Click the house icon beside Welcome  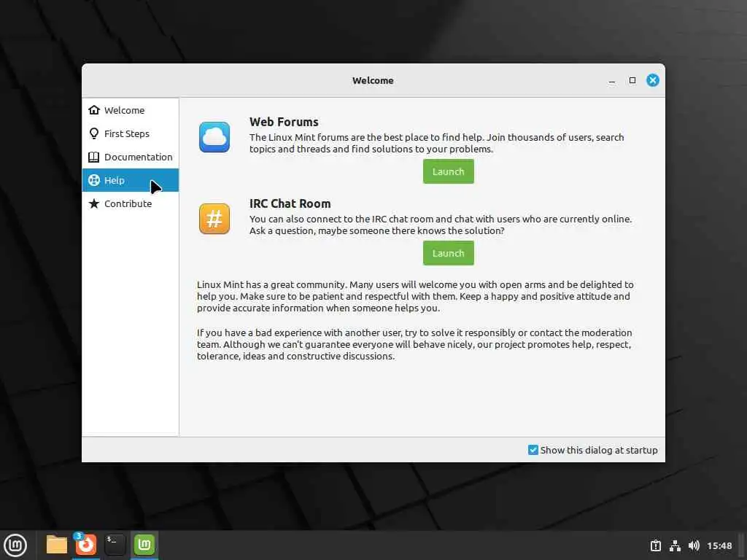(x=94, y=110)
